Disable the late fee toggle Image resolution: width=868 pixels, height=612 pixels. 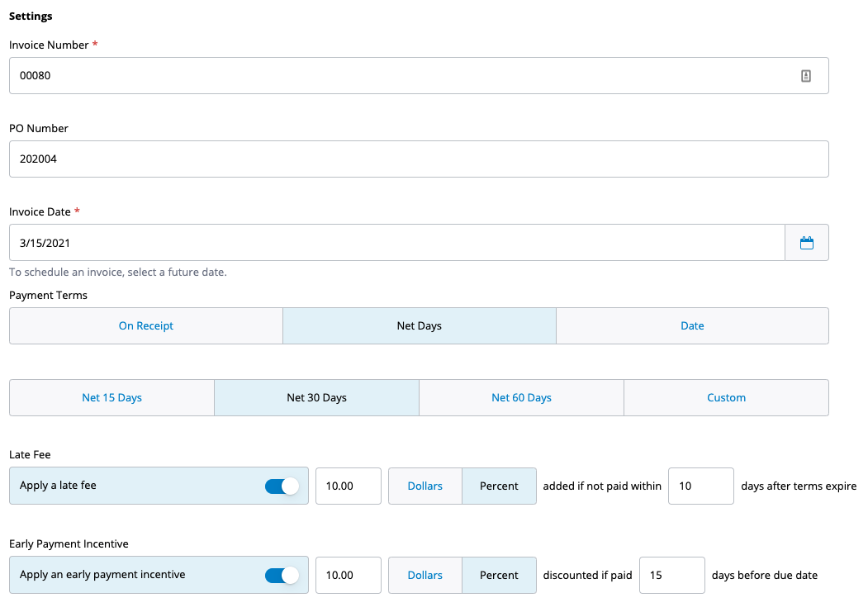click(281, 486)
